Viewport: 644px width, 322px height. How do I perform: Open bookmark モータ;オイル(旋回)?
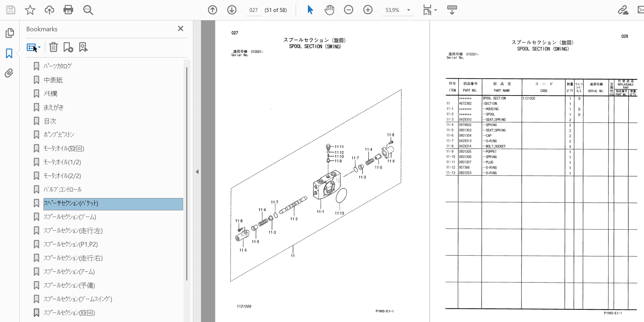63,149
